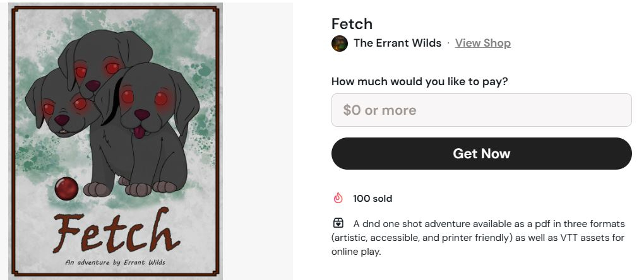Click the '100 sold' count text
This screenshot has height=280, width=644.
(x=373, y=199)
